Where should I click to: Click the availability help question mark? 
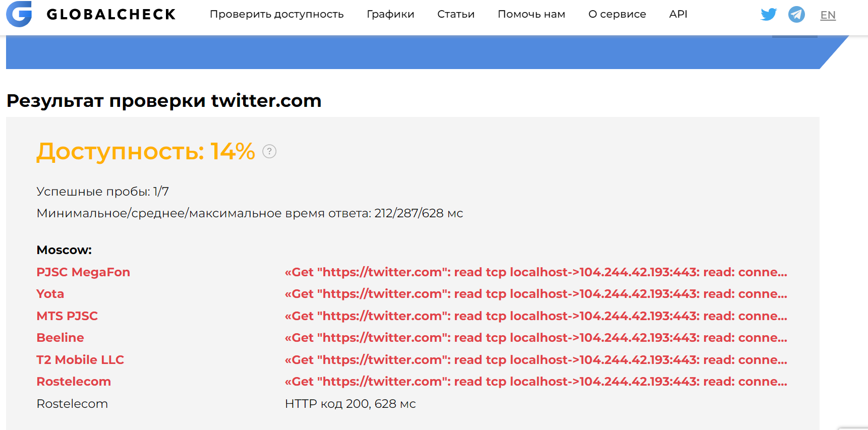(269, 151)
